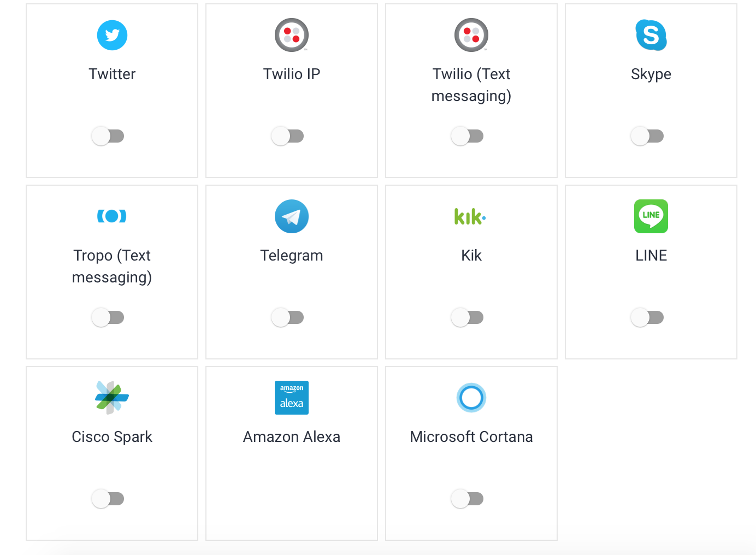The width and height of the screenshot is (756, 555).
Task: Toggle Microsoft Cortana integration on
Action: (467, 499)
